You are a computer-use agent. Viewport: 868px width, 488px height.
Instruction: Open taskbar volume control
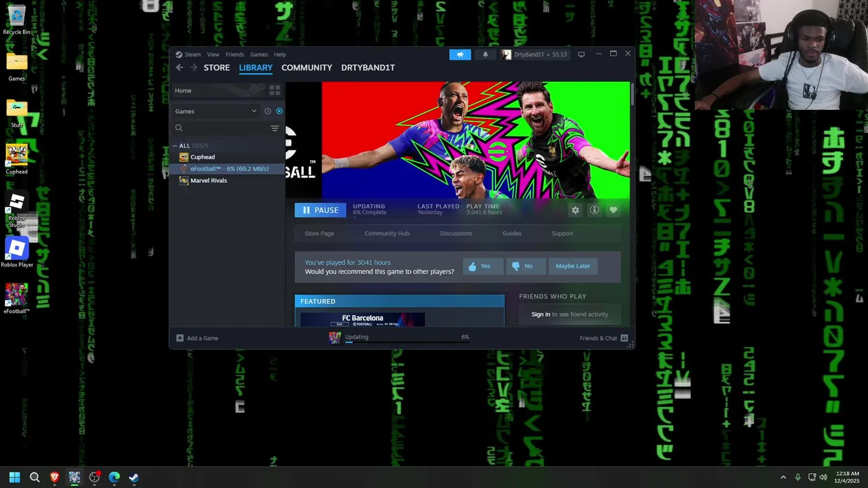[823, 477]
